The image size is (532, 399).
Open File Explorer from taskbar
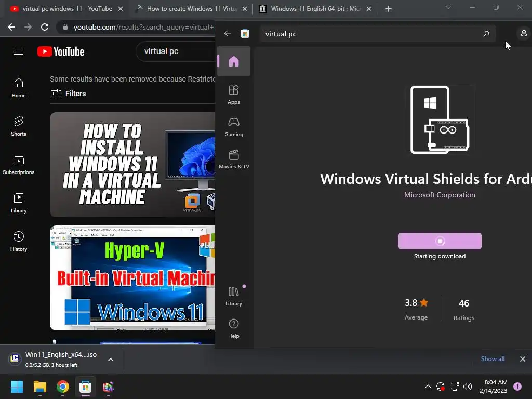tap(39, 387)
